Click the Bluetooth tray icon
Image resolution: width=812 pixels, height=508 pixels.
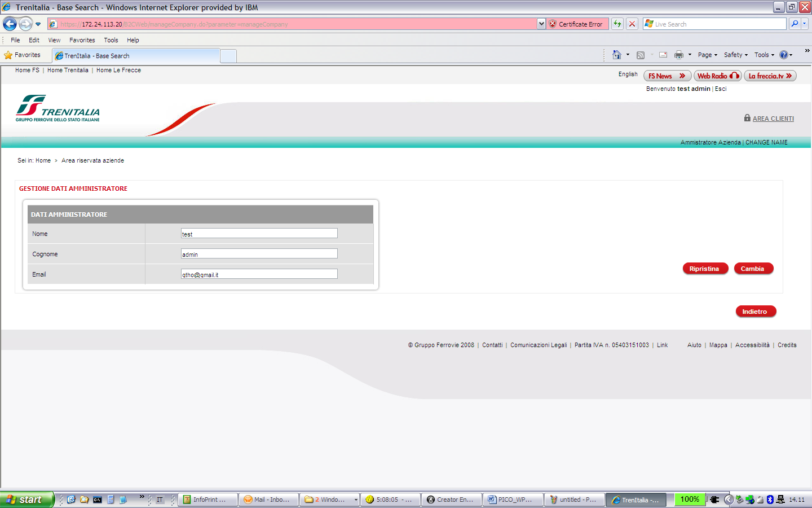(770, 500)
